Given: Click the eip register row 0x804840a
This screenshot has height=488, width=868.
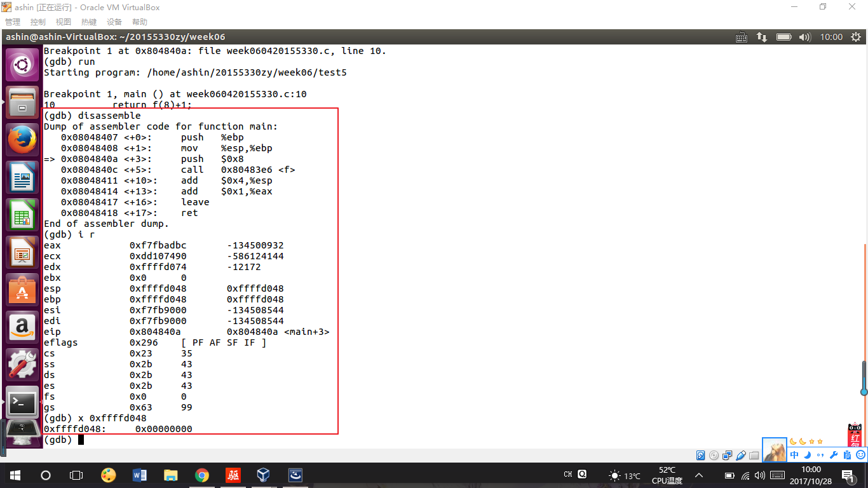Looking at the screenshot, I should click(186, 332).
